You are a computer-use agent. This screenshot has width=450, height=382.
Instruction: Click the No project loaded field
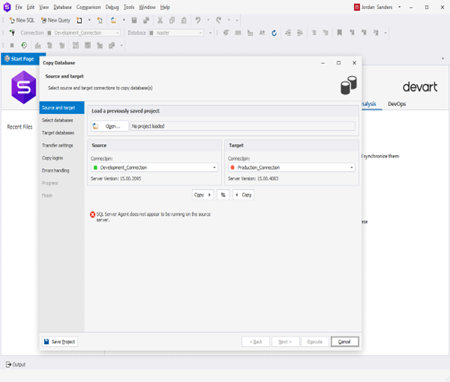point(242,126)
